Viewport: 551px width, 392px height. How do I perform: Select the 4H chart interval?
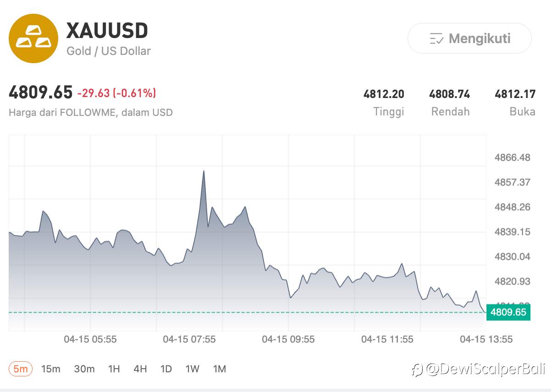140,369
